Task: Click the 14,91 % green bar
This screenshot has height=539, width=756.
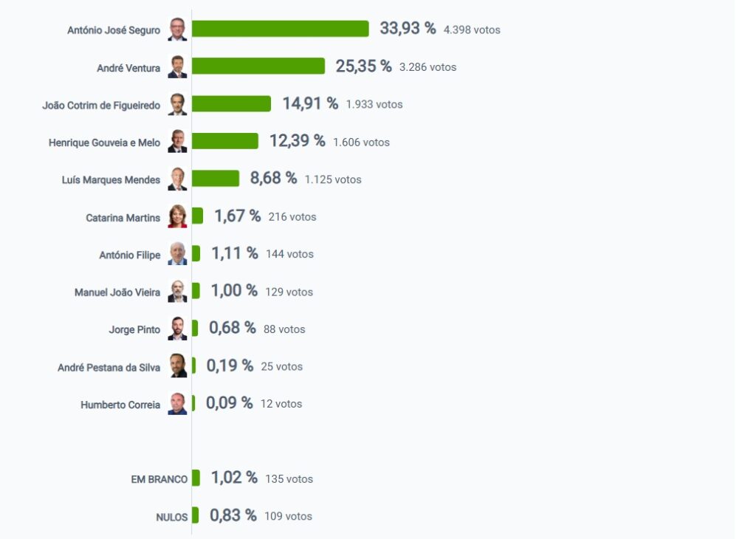Action: tap(231, 104)
